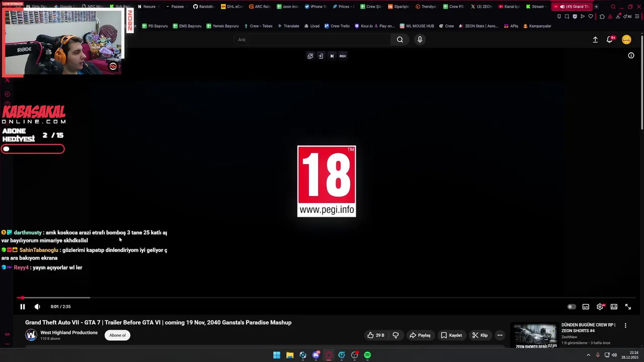Open the ZEON SHORTS #4 recommended video thumbnail
This screenshot has height=362, width=644.
[535, 335]
